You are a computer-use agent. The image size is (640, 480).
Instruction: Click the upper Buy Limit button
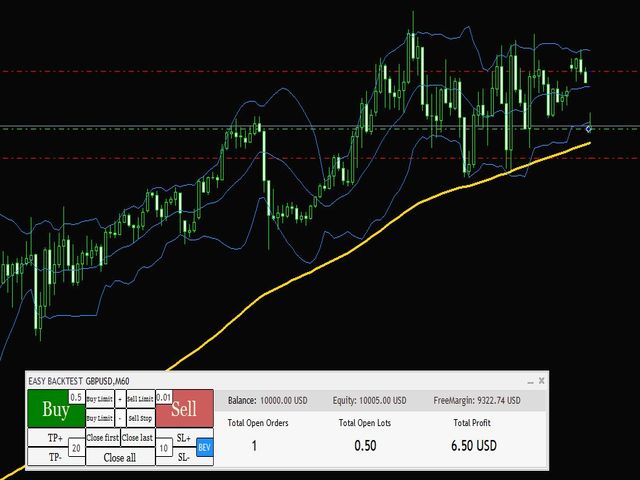pyautogui.click(x=98, y=398)
